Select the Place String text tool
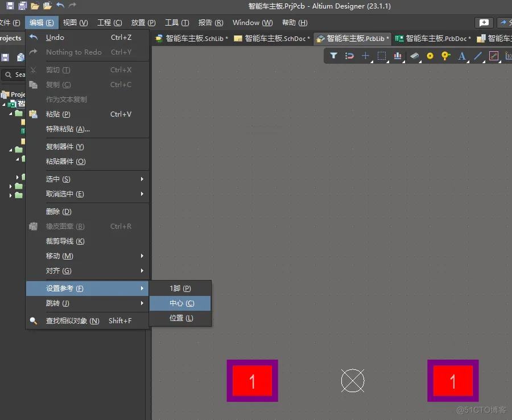Screen dimensions: 512x420 click(x=462, y=56)
